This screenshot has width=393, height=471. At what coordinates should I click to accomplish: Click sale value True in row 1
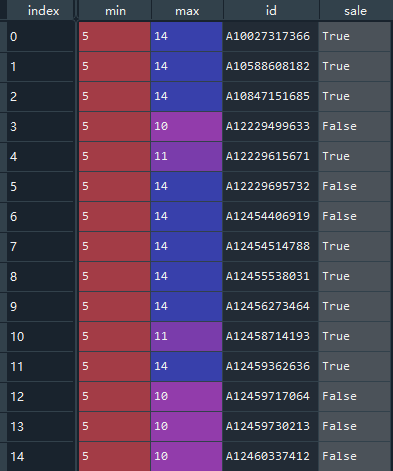click(x=354, y=66)
